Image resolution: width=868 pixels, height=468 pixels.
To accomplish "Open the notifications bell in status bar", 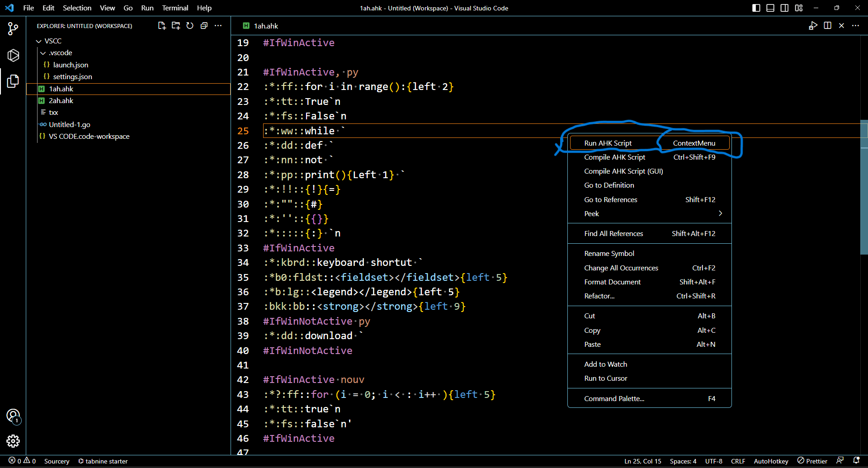I will (856, 461).
